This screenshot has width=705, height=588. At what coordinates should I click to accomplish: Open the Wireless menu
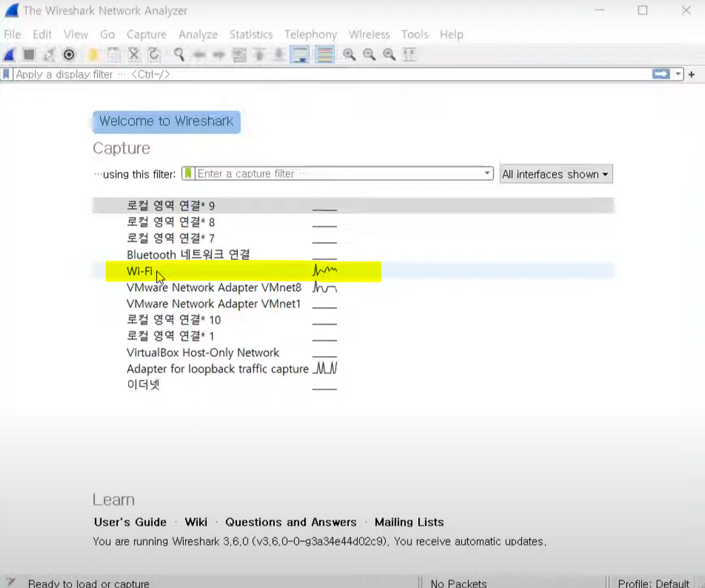click(x=369, y=34)
